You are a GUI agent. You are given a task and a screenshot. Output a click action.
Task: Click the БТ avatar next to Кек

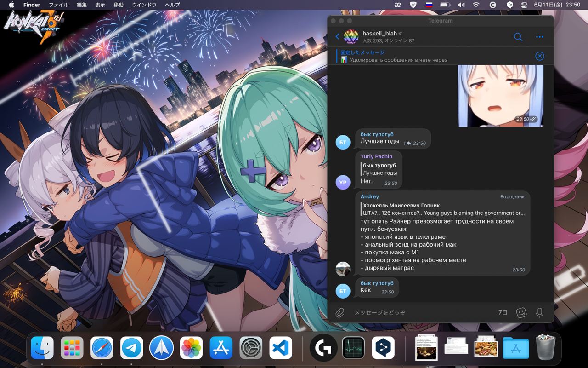(x=343, y=291)
